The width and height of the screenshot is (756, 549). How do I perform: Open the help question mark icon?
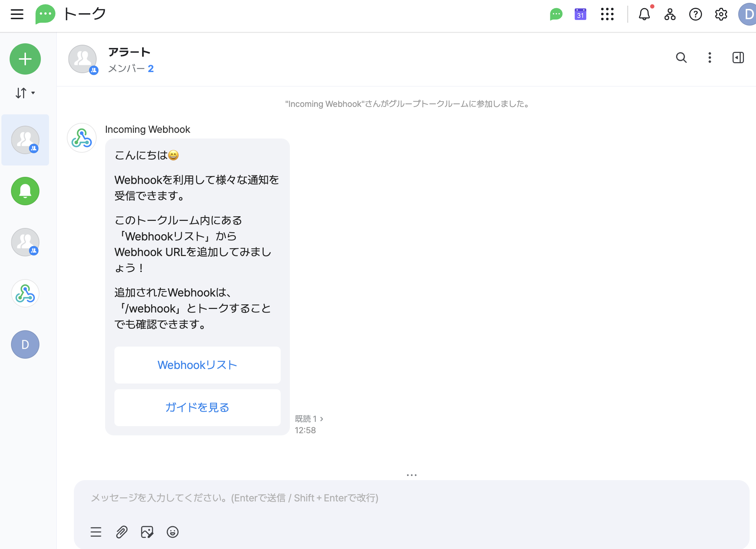coord(695,15)
